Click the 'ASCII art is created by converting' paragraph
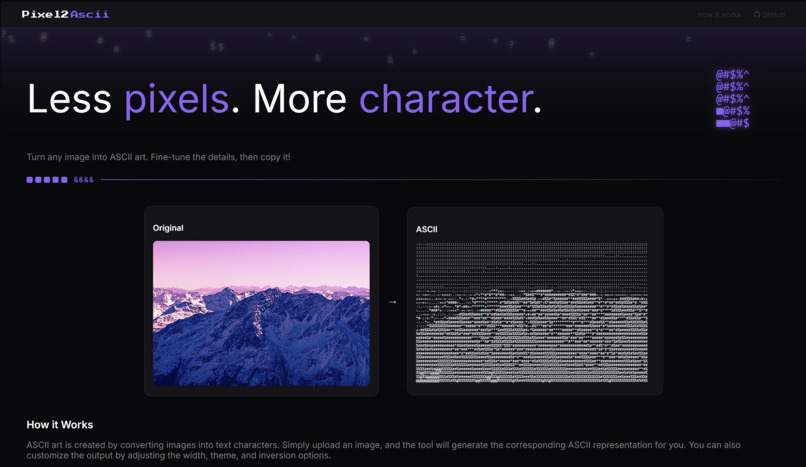Viewport: 806px width, 467px height. click(383, 450)
